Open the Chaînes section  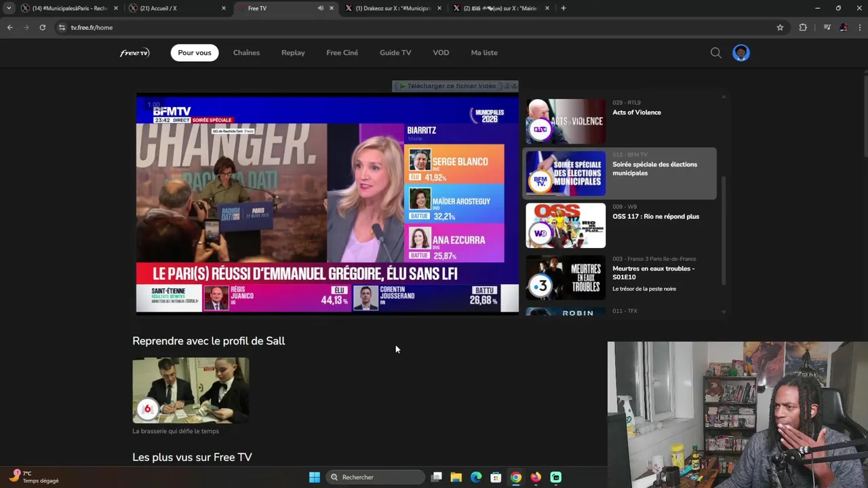(x=246, y=53)
